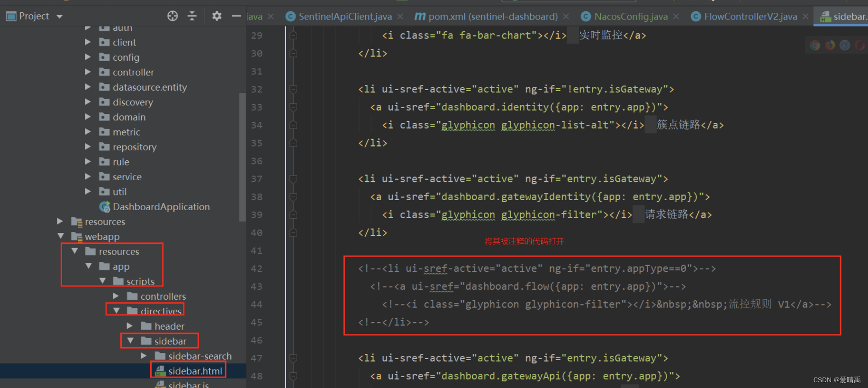
Task: Hide the Project tool window with minimize icon
Action: tap(236, 16)
